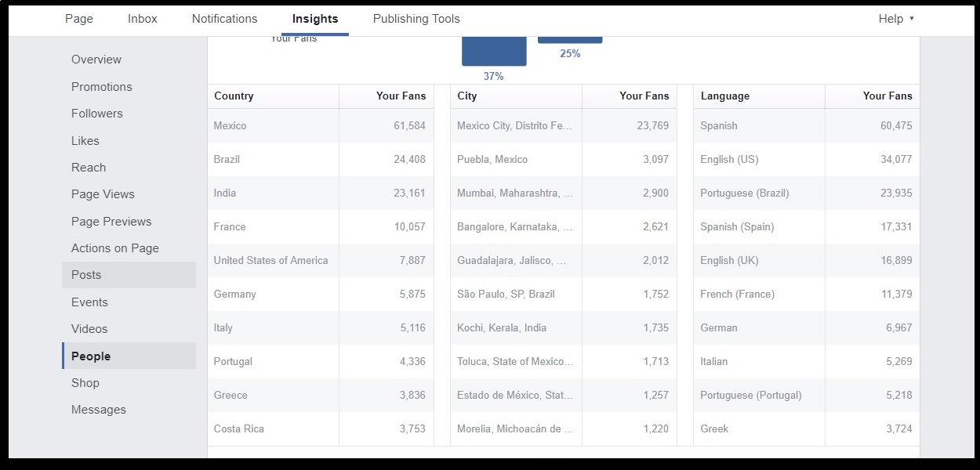
Task: Click the 34,077 fans value
Action: click(x=896, y=159)
